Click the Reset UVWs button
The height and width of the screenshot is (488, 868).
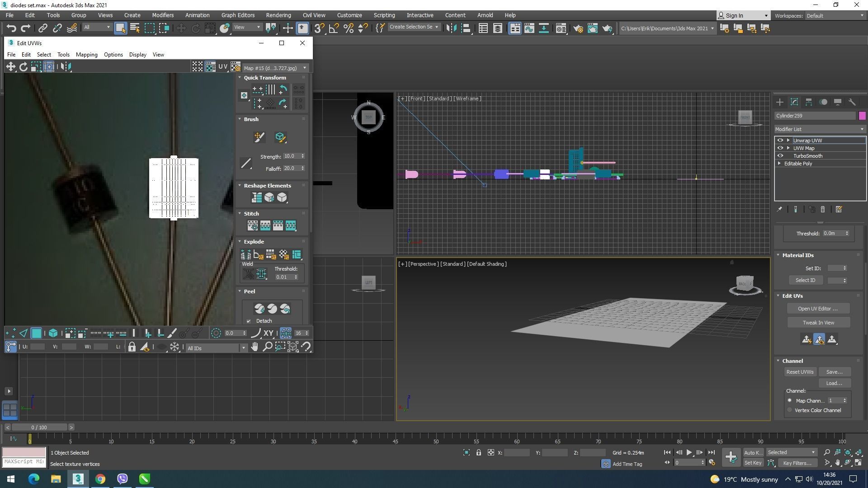click(x=800, y=372)
